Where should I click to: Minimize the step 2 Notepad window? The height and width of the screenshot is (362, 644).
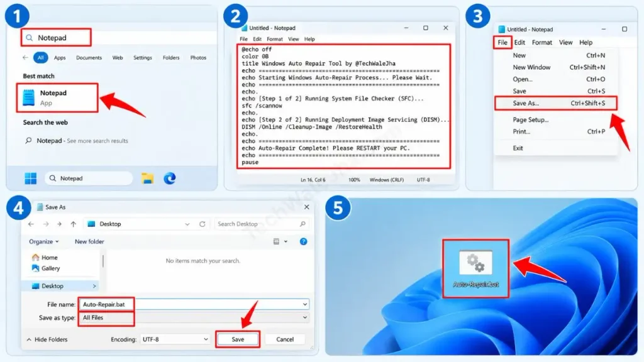pyautogui.click(x=406, y=28)
